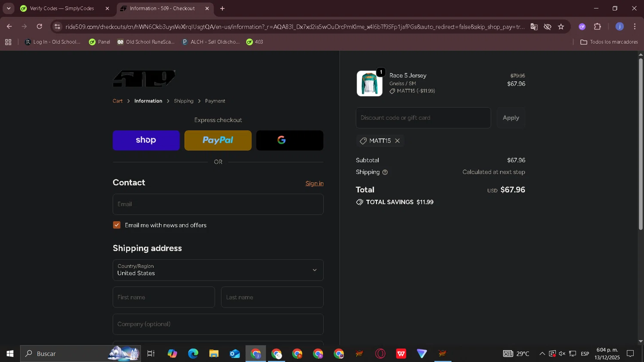Open Log In - Old School bookmark
Image resolution: width=644 pixels, height=362 pixels.
click(53, 42)
